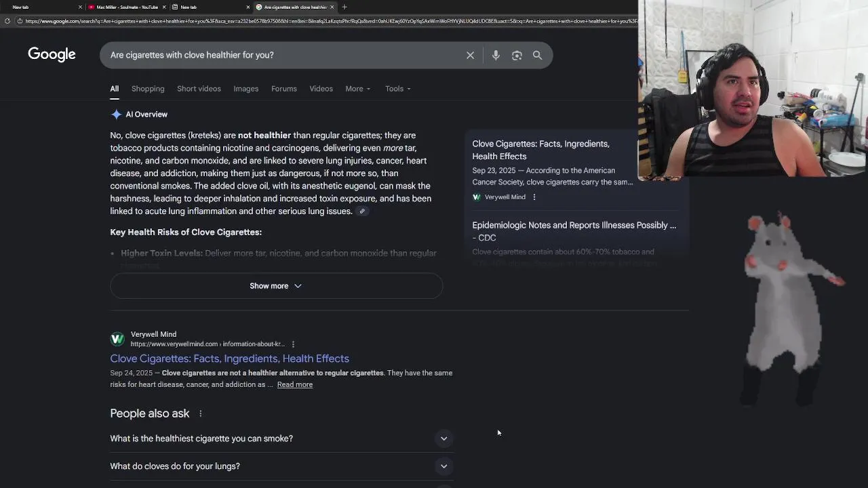This screenshot has height=488, width=868.
Task: Open a new browser tab with plus
Action: pos(344,7)
